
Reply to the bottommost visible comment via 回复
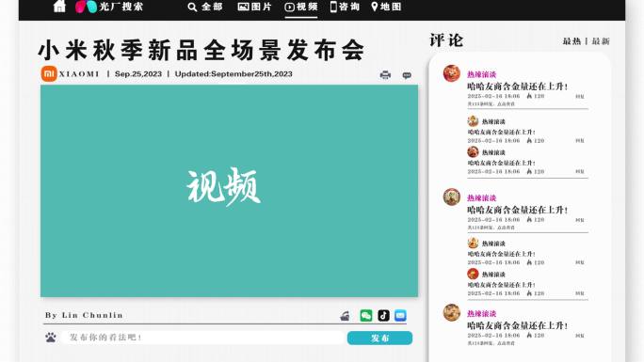click(580, 336)
